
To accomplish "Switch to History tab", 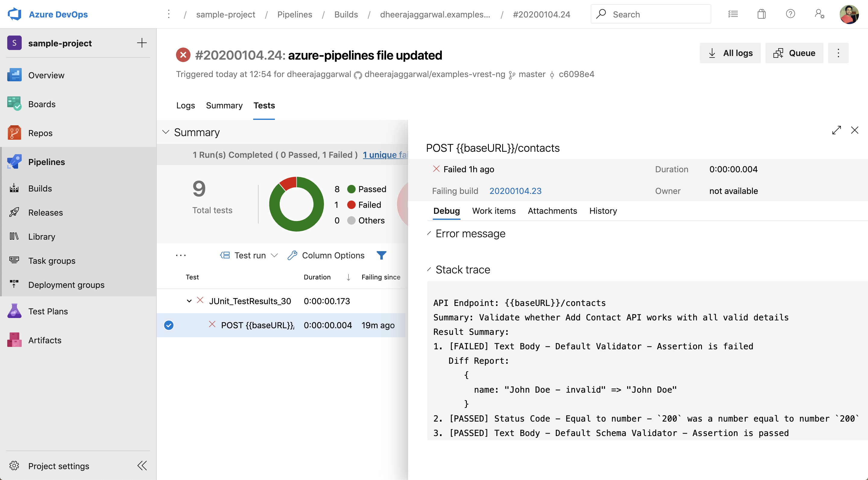I will pyautogui.click(x=603, y=211).
